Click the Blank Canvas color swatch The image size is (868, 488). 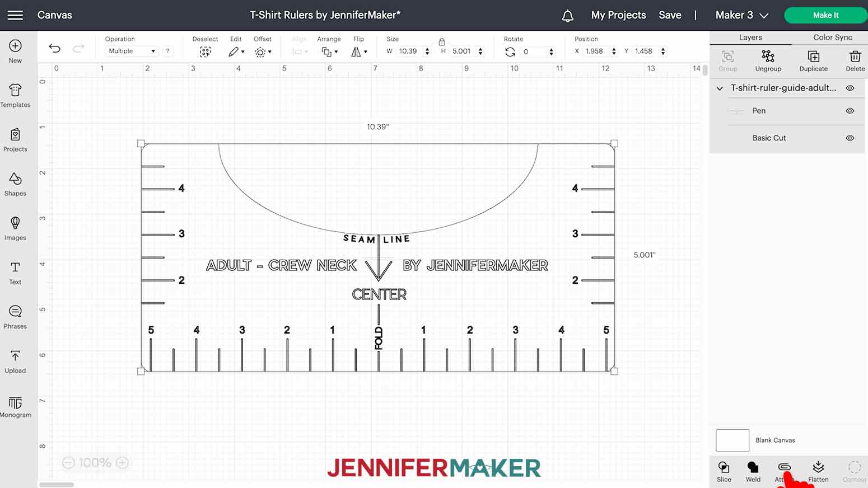click(x=732, y=440)
